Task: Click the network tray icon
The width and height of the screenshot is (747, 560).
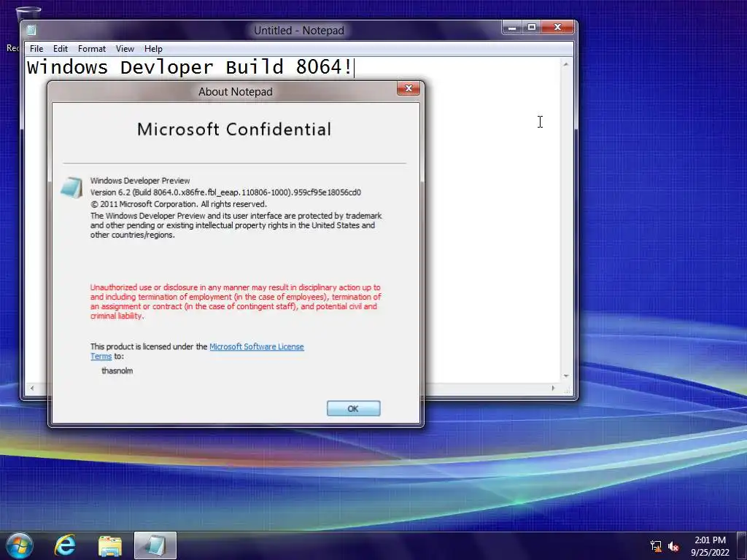Action: tap(656, 546)
